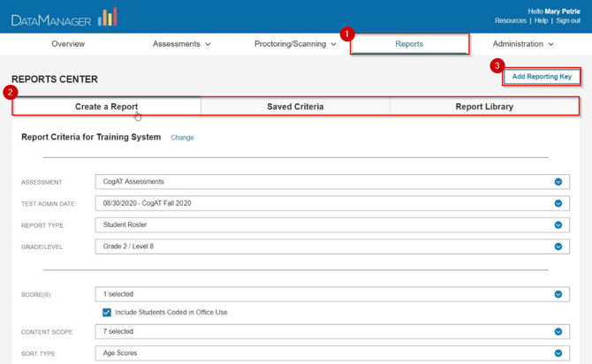Click the Report Type blue arrow icon

coord(558,225)
